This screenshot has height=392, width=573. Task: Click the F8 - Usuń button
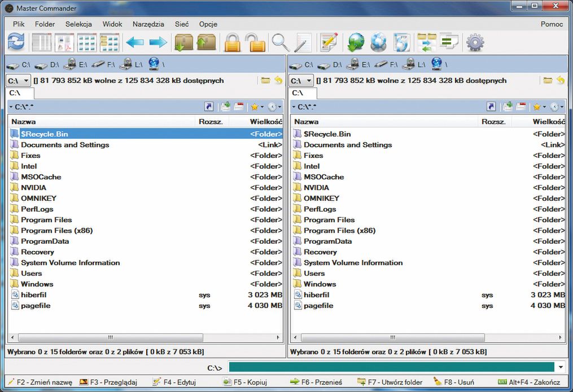point(453,382)
